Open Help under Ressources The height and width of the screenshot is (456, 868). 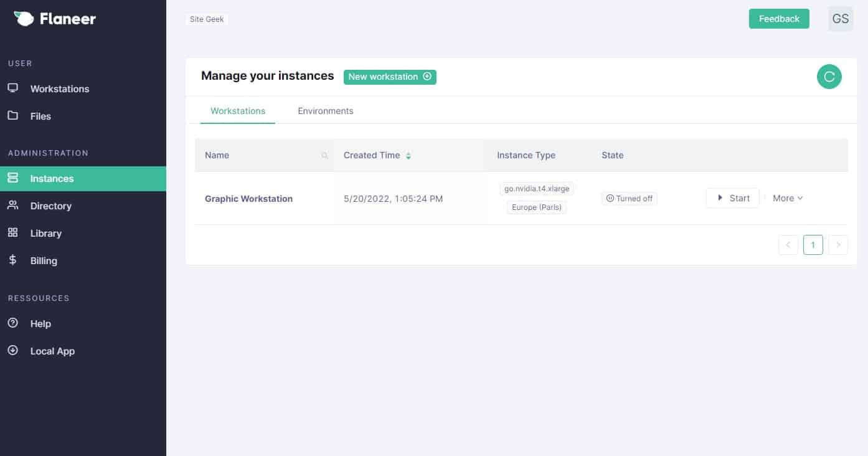click(x=40, y=324)
